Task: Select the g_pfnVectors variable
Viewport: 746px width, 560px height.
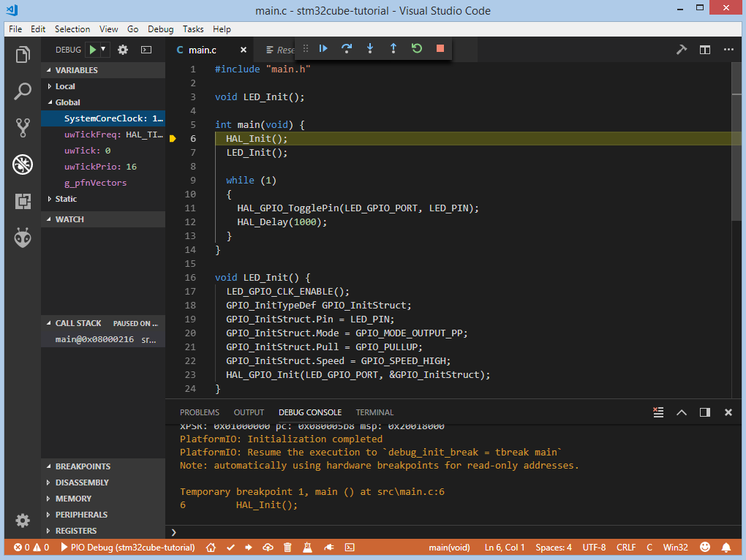Action: point(103,183)
